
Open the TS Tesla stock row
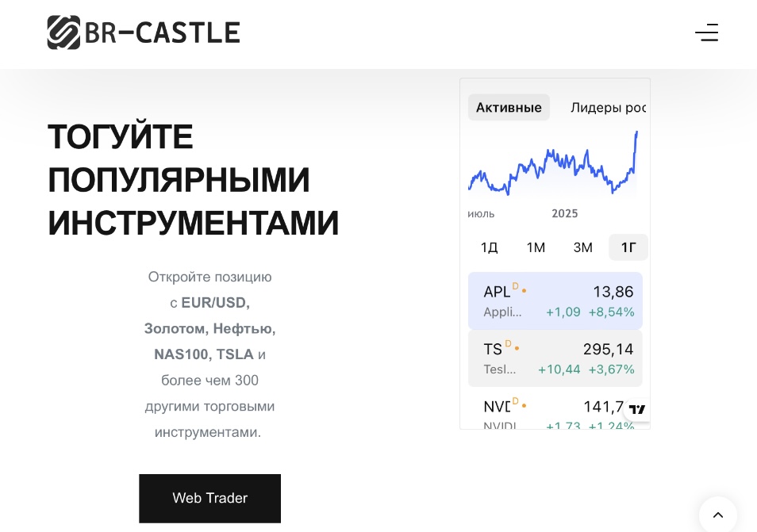(x=555, y=358)
